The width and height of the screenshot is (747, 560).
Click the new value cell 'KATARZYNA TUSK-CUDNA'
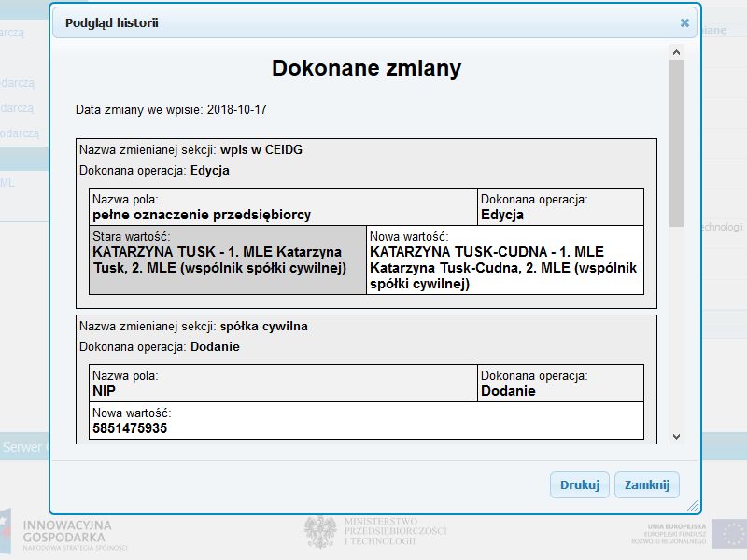tap(505, 259)
